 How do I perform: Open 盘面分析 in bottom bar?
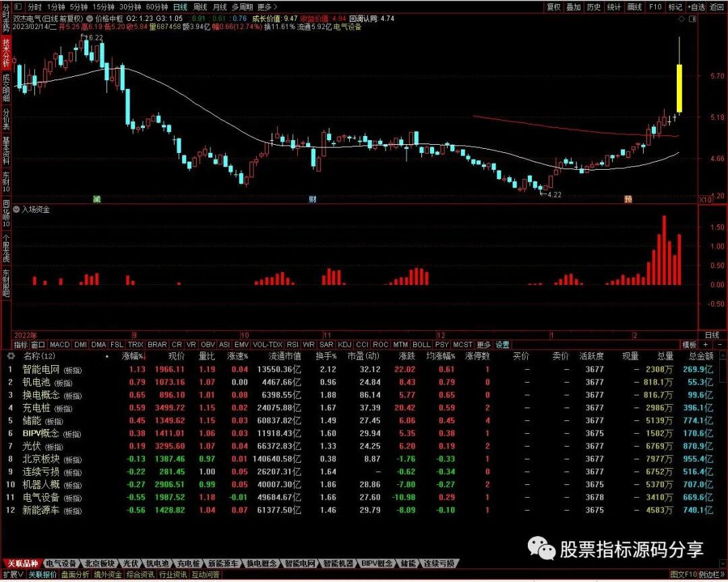pos(75,575)
